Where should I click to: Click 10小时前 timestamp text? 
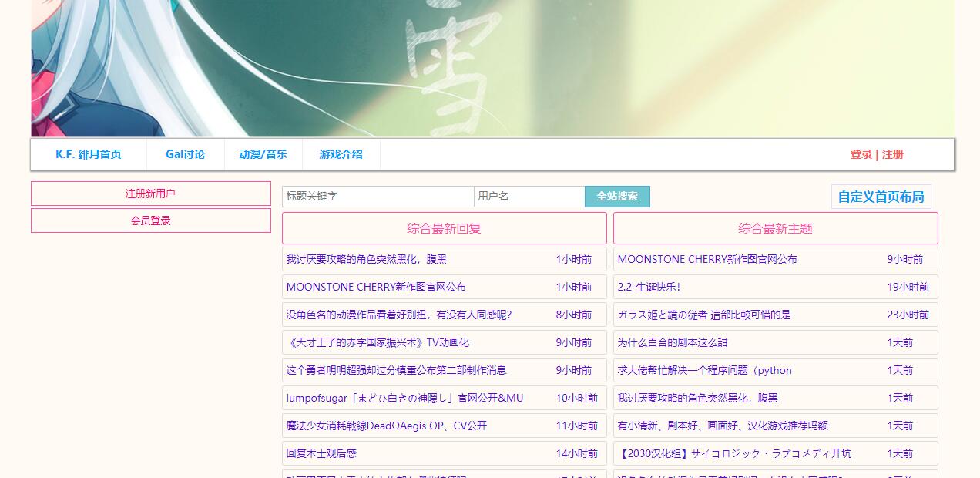(x=577, y=398)
